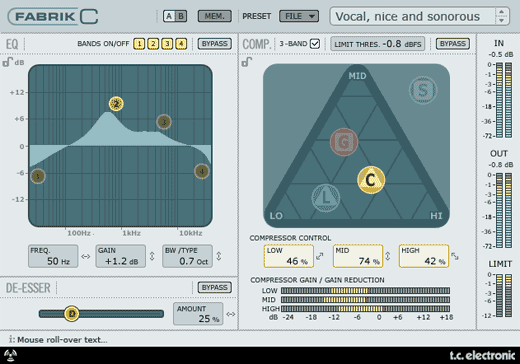Open preset name field Vocal, nice and sonorous

pyautogui.click(x=412, y=16)
